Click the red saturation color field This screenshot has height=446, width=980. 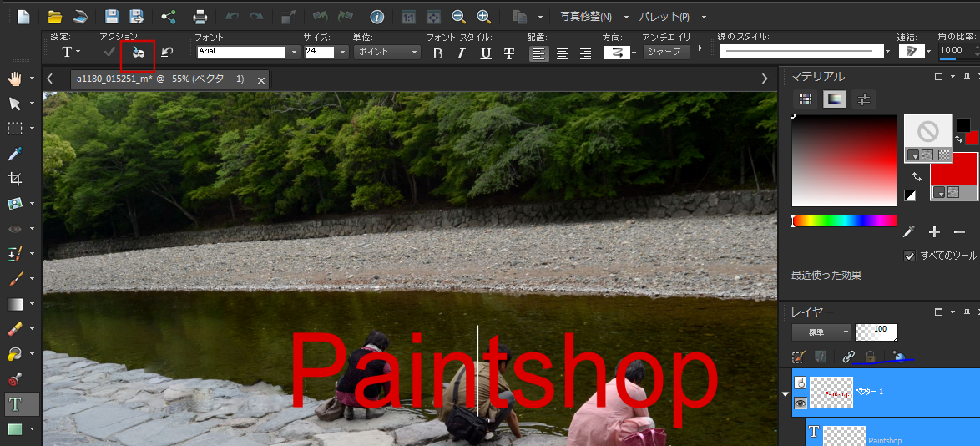coord(845,160)
